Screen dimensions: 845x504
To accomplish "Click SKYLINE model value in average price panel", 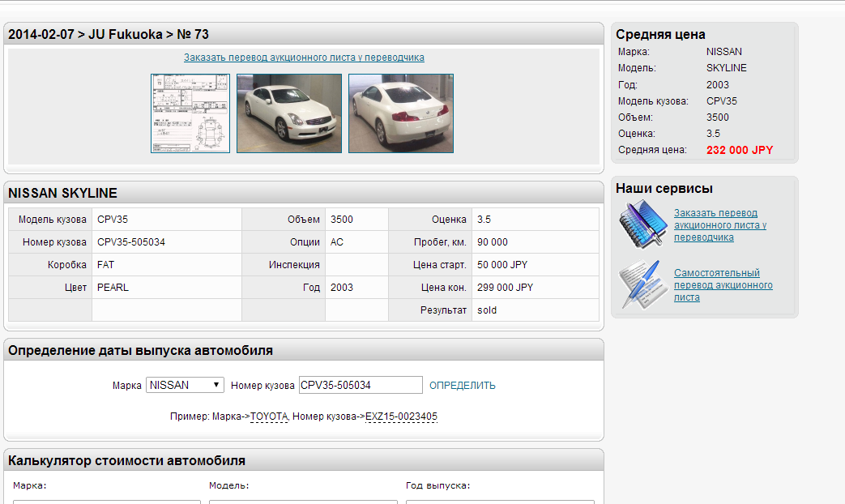I will [727, 68].
